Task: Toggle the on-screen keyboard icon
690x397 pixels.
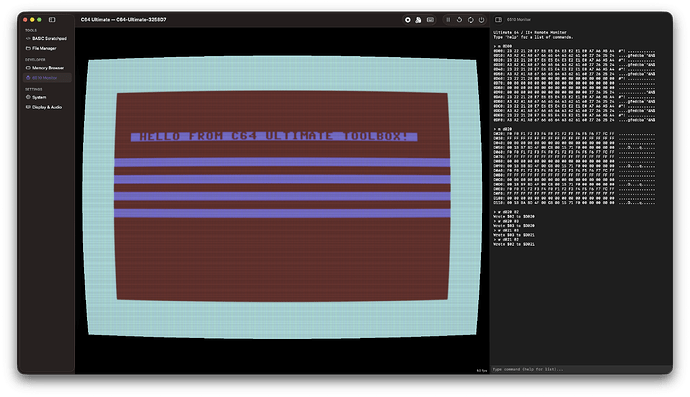Action: point(430,20)
